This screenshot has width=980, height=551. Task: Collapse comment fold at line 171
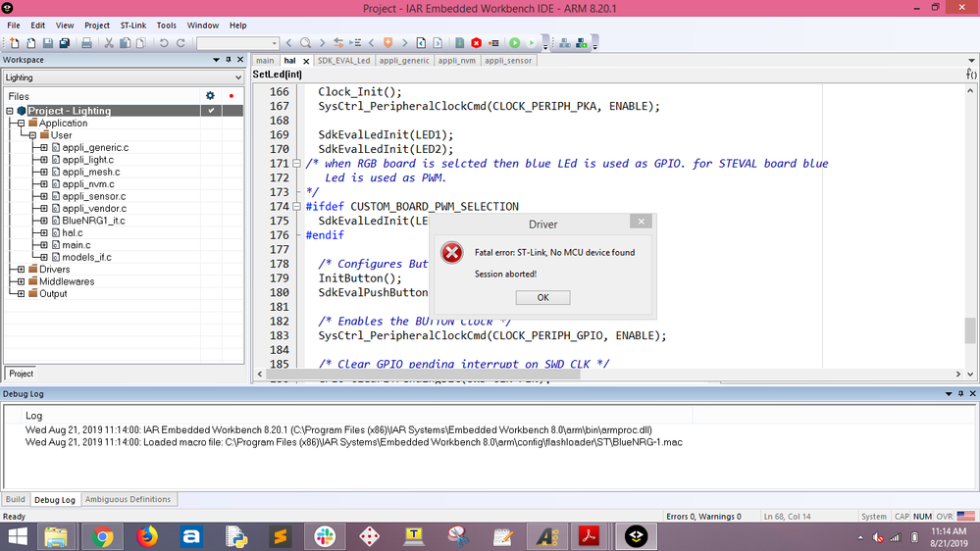coord(297,164)
